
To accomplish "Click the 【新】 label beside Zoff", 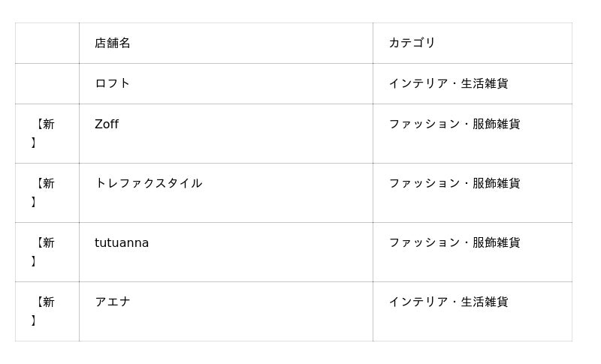I will (44, 133).
